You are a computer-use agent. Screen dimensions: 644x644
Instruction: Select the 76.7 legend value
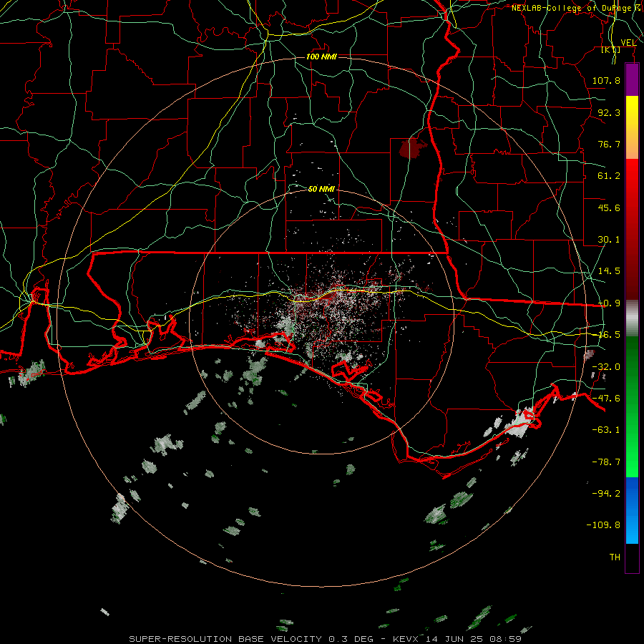tap(609, 144)
